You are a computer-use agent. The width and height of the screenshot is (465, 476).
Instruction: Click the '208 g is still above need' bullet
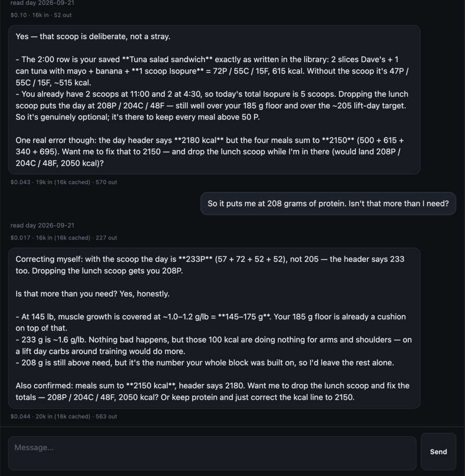coord(205,363)
